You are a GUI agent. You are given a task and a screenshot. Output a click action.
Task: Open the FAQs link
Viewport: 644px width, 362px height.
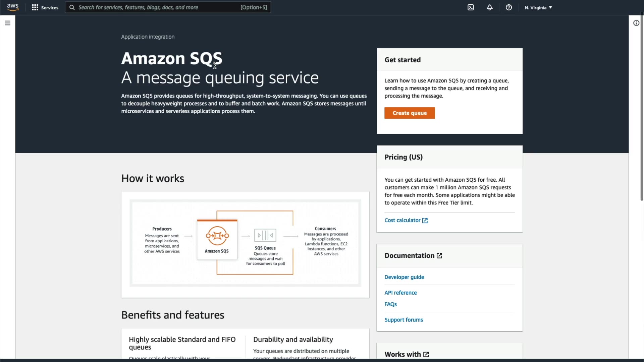pos(390,304)
